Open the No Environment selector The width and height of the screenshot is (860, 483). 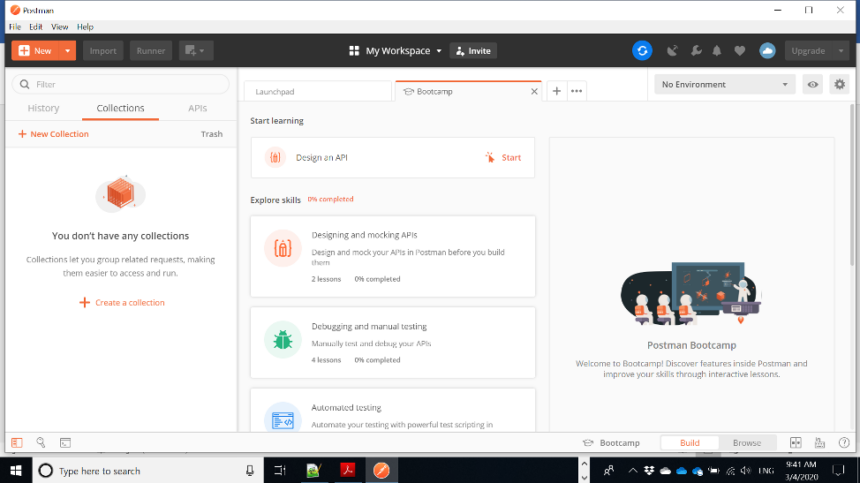[725, 84]
